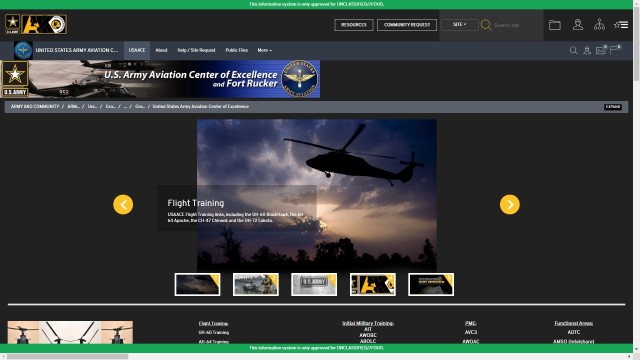Click the site title United States Army Aviation C...
Viewport: 640px width, 360px height.
coord(77,50)
